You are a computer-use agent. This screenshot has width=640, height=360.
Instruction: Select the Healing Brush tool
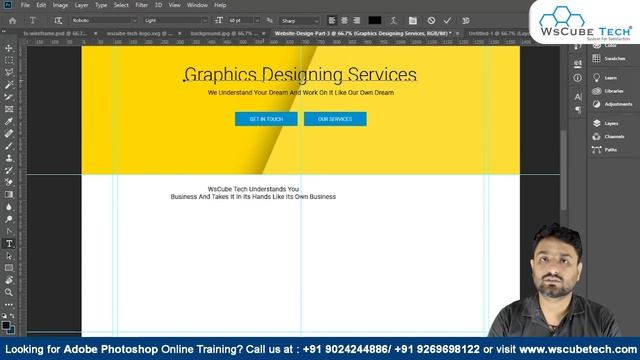tap(9, 133)
